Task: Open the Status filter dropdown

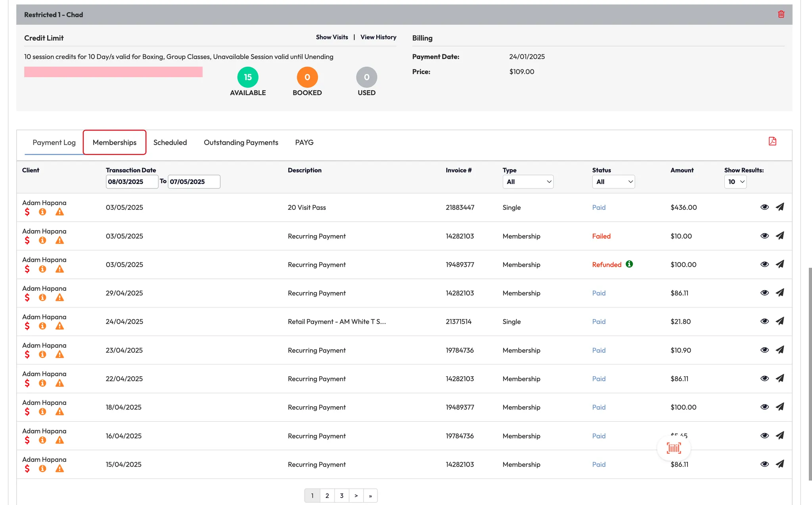Action: 613,182
